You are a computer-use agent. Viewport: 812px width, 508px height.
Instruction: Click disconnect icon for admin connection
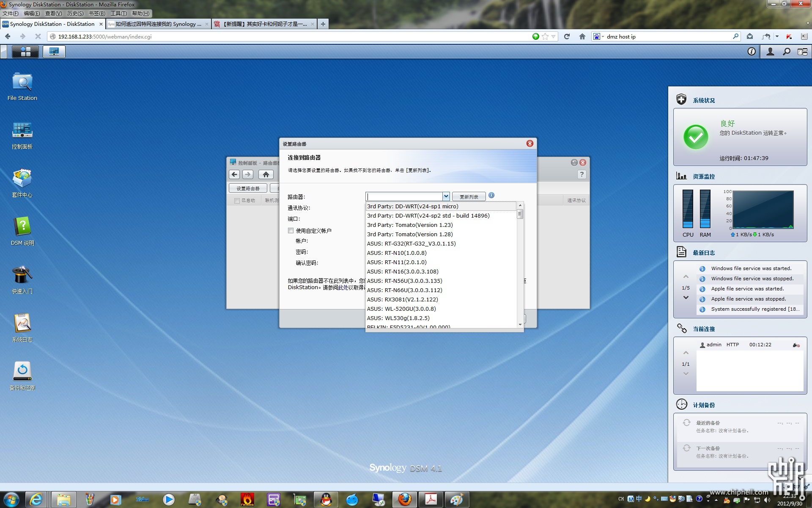pyautogui.click(x=796, y=345)
